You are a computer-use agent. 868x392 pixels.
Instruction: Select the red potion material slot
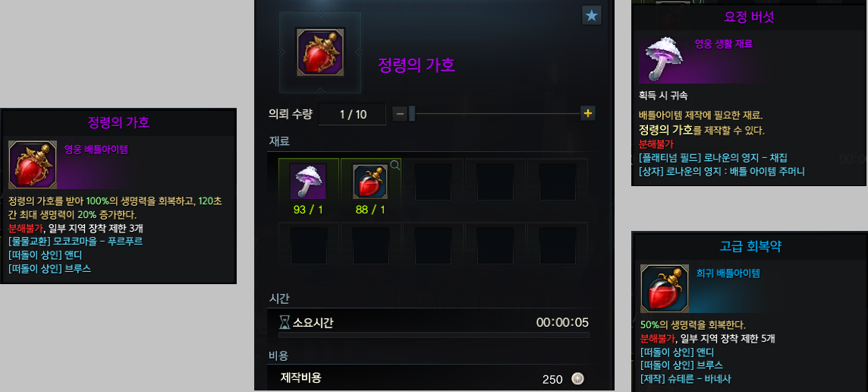point(370,182)
